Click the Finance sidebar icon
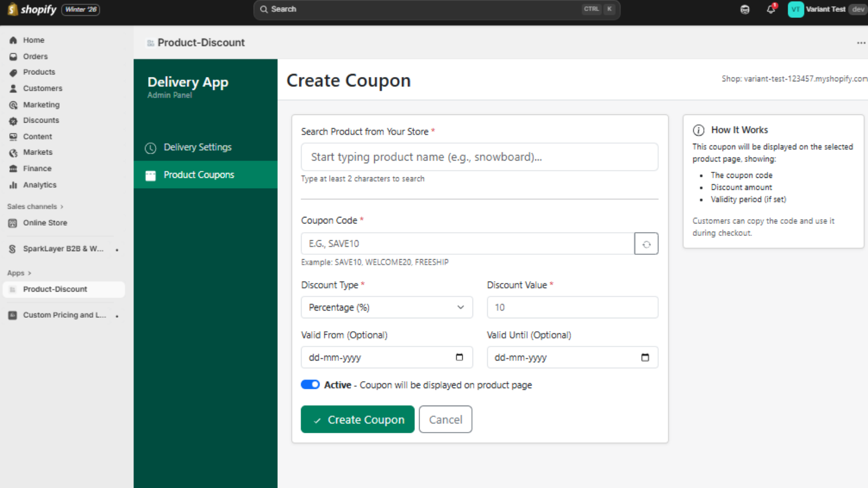Screen dimensions: 868x488 click(13, 168)
